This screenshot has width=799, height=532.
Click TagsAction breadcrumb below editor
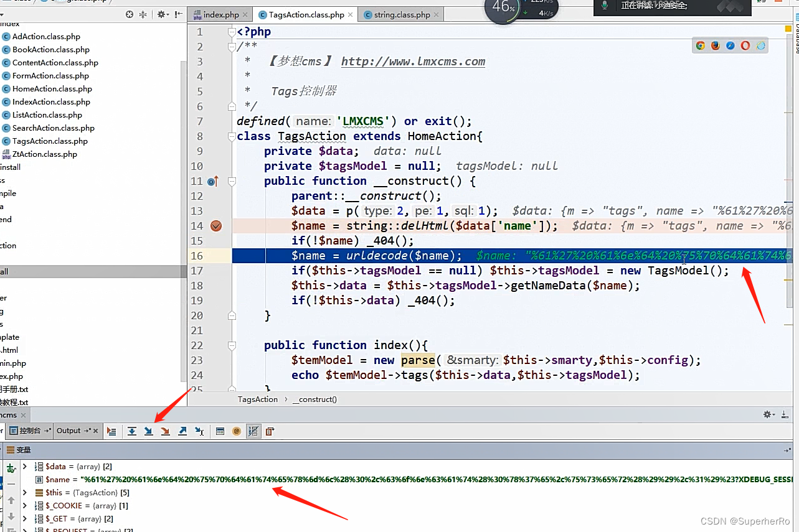coord(257,399)
